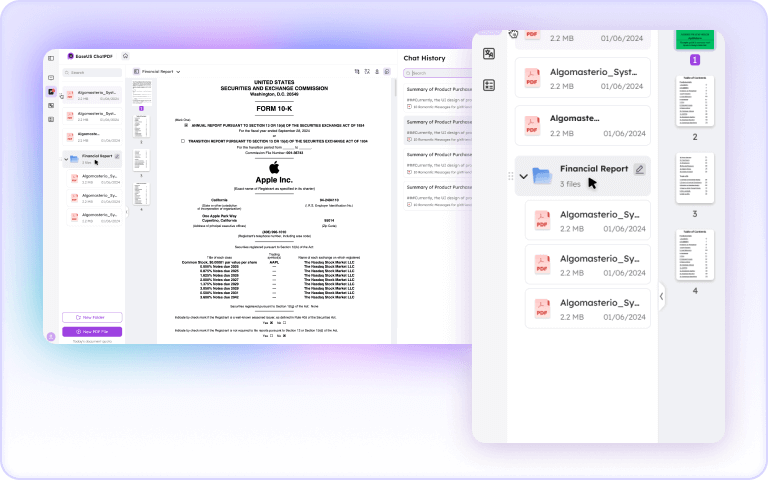This screenshot has width=768, height=480.
Task: Toggle the Yes box for well-known seasoned issuer
Action: tap(271, 323)
